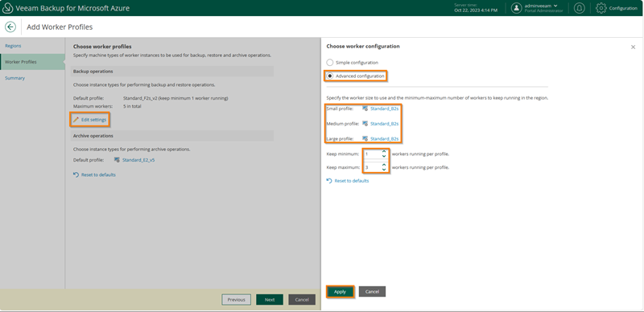Screen dimensions: 644x312
Task: Open the Configuration gear icon
Action: [601, 8]
